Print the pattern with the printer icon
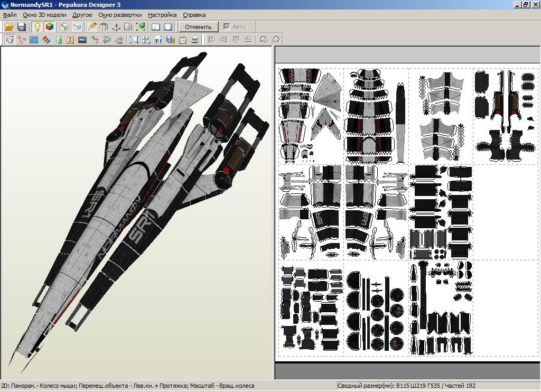Viewport: 541px width, 392px height. 195,40
